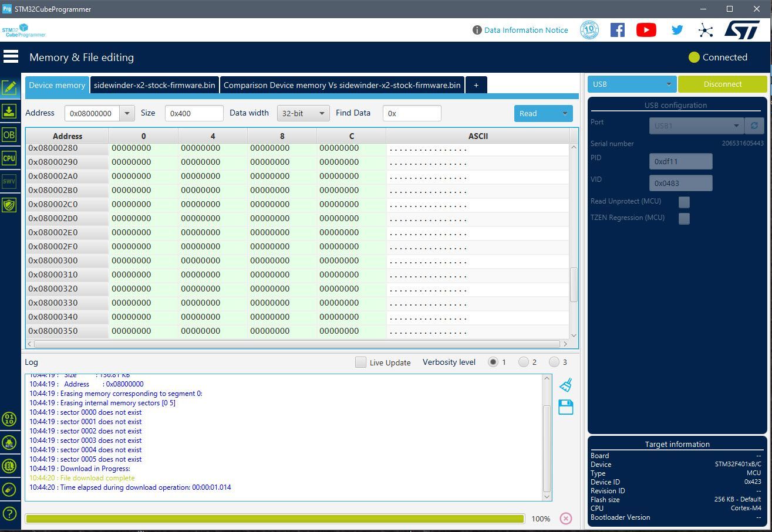Open the hamburger main menu
Viewport: 772px width, 532px height.
[11, 57]
